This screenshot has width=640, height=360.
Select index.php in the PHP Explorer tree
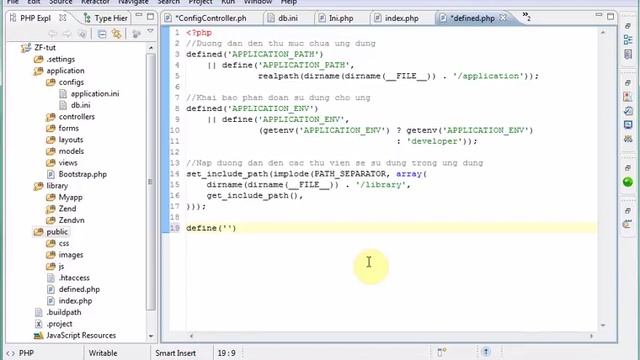pyautogui.click(x=75, y=300)
